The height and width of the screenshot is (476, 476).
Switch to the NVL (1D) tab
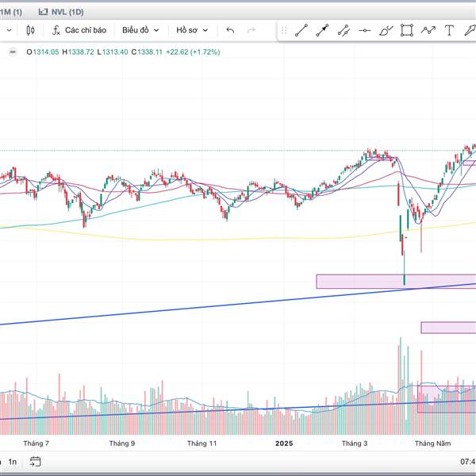[61, 12]
